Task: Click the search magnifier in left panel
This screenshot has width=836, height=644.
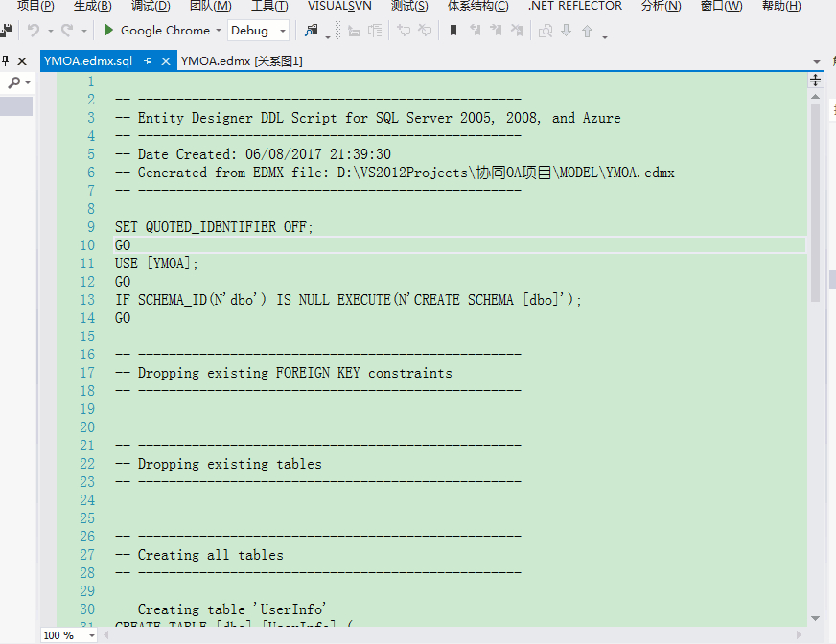Action: click(x=14, y=82)
